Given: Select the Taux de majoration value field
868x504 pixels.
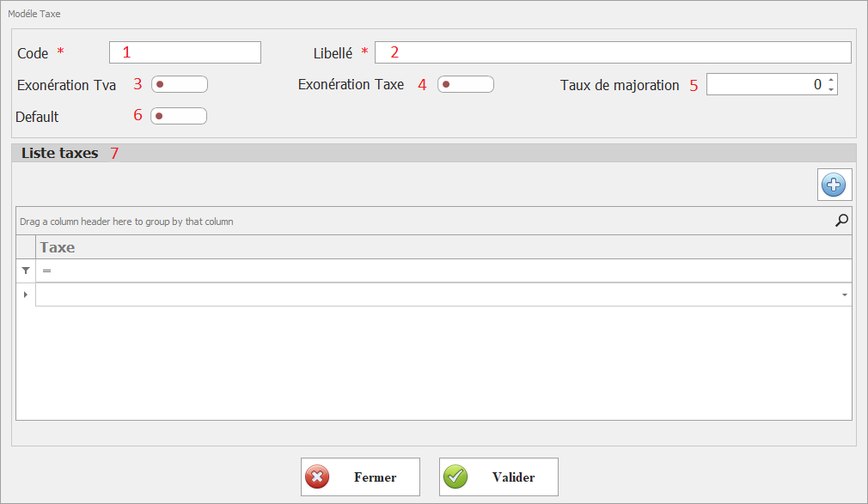Looking at the screenshot, I should point(765,84).
